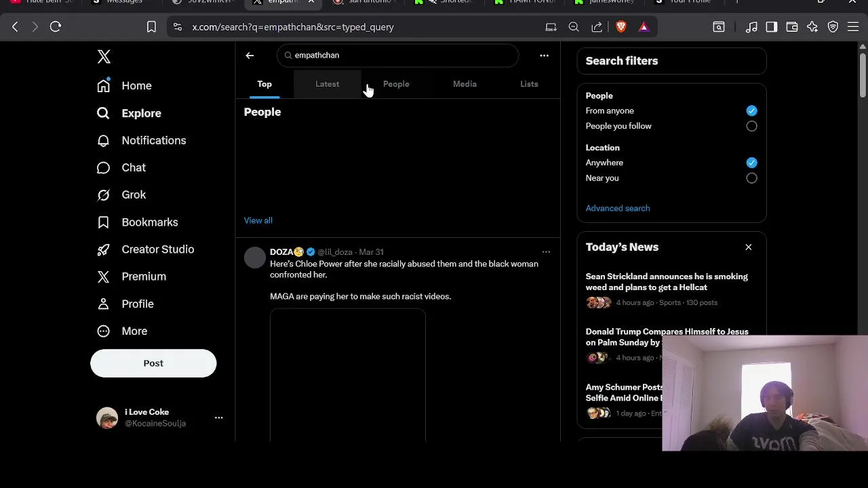
Task: Click the Post button
Action: coord(153,363)
